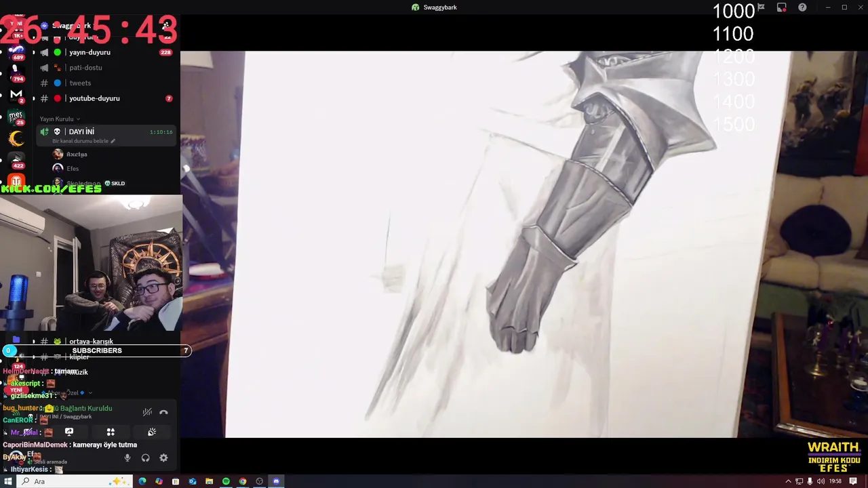Open server with 689 notification badge
The width and height of the screenshot is (868, 488).
[x=17, y=52]
